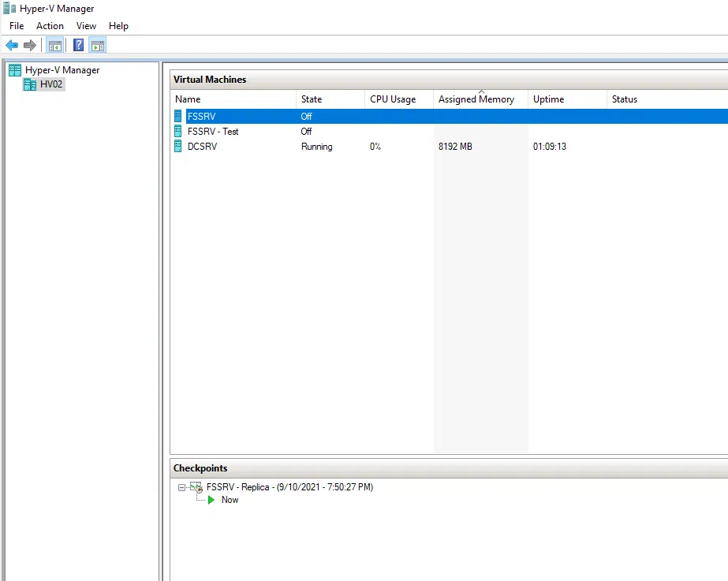Click the Forward arrow toolbar icon
The width and height of the screenshot is (728, 581).
30,46
